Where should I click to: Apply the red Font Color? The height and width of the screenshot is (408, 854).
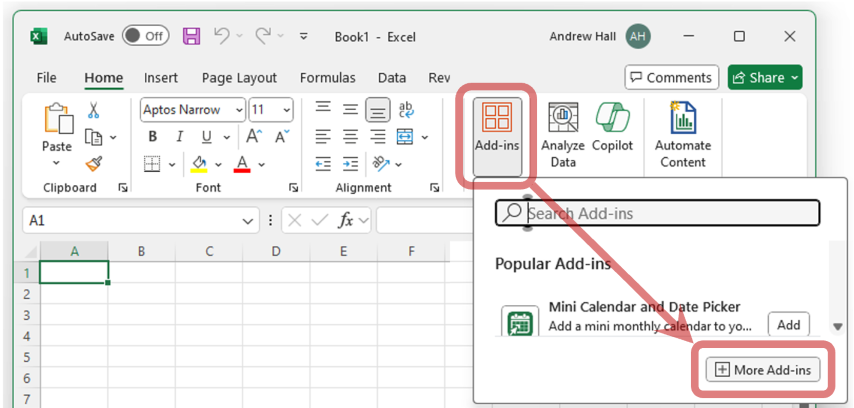242,163
